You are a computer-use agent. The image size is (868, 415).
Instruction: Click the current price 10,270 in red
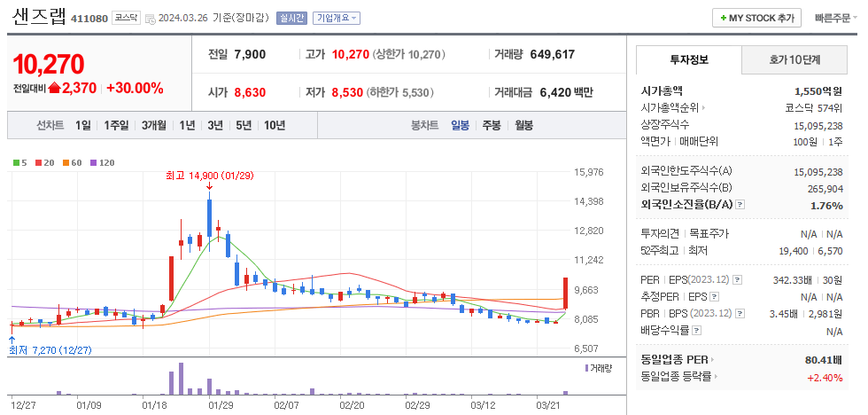pyautogui.click(x=48, y=64)
